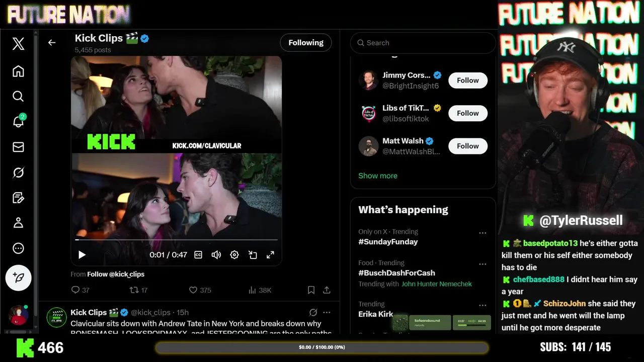Open Kick Clips avatar on second post
This screenshot has width=644, height=362.
pyautogui.click(x=57, y=317)
